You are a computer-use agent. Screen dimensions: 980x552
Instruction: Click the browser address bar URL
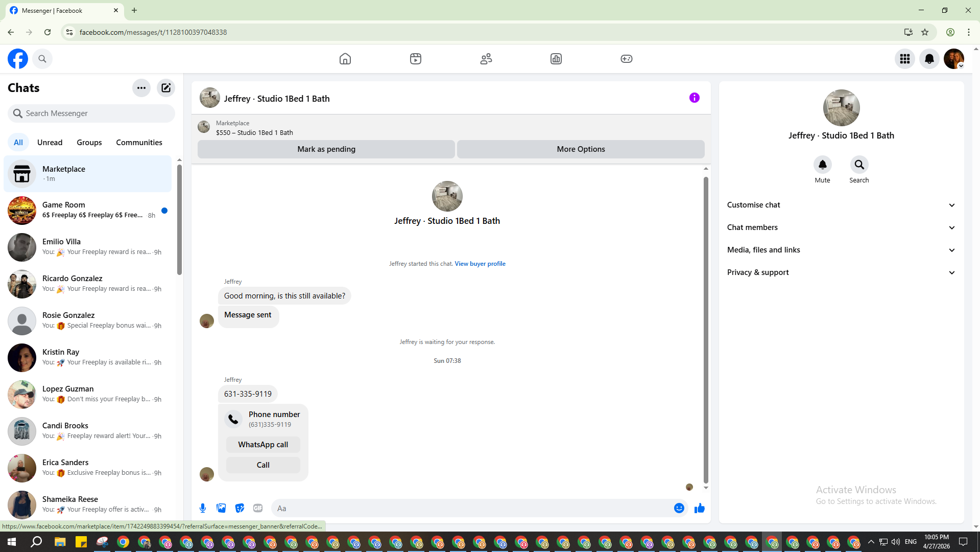point(153,32)
